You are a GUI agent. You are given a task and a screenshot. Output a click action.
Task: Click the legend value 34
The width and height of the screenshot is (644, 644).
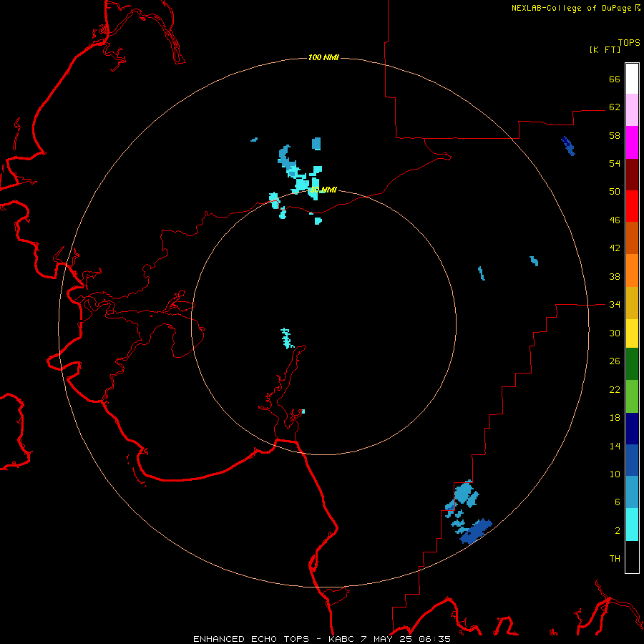click(615, 304)
